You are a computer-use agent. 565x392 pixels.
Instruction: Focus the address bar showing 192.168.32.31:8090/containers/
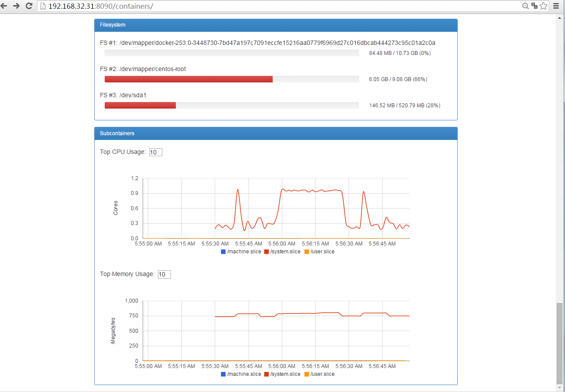pyautogui.click(x=279, y=6)
